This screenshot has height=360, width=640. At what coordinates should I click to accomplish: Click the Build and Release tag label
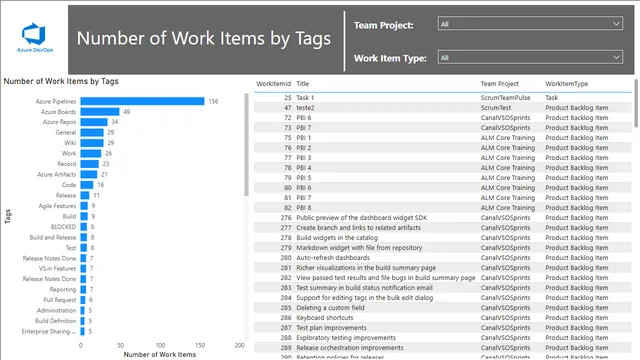point(53,238)
